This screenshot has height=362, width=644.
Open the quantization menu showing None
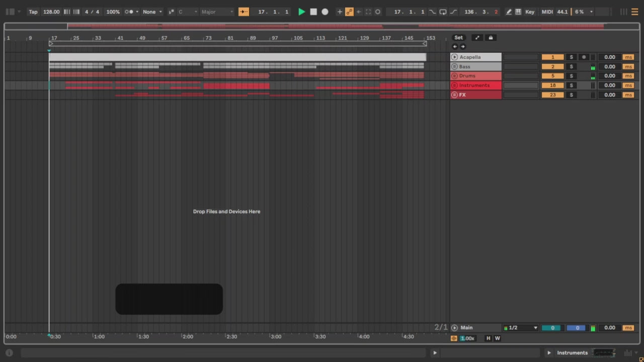[x=152, y=12]
